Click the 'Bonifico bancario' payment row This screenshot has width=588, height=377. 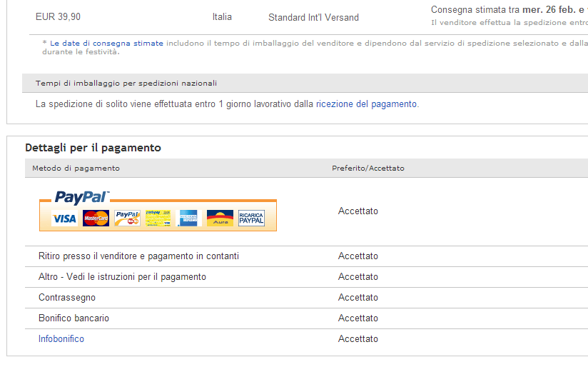[74, 318]
